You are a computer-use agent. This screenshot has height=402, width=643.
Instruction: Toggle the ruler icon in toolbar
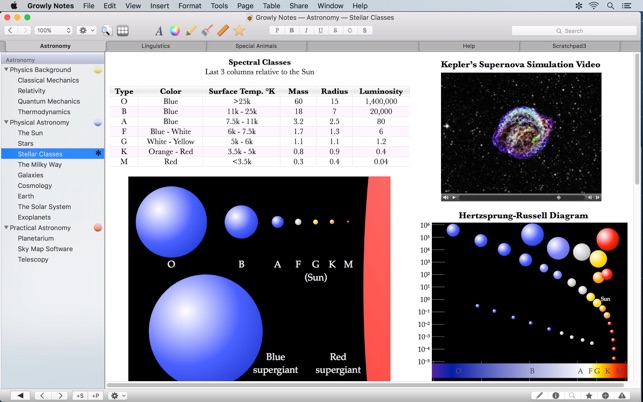(222, 30)
